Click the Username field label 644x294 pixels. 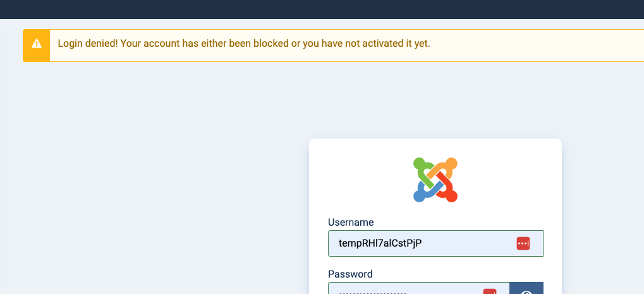tap(351, 222)
